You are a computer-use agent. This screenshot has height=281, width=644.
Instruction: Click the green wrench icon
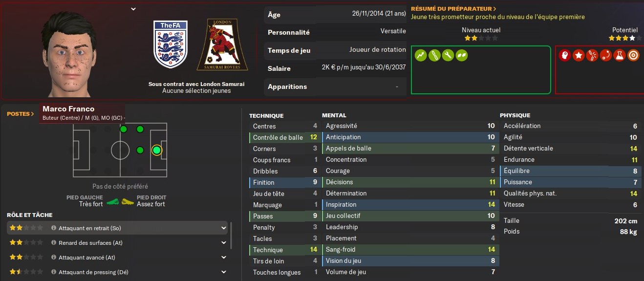click(x=448, y=56)
